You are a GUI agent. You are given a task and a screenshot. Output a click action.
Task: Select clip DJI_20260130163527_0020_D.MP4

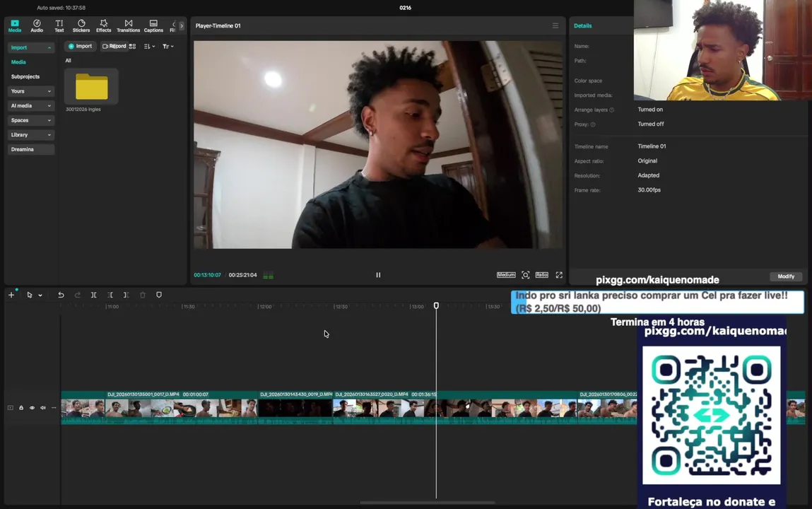click(454, 407)
